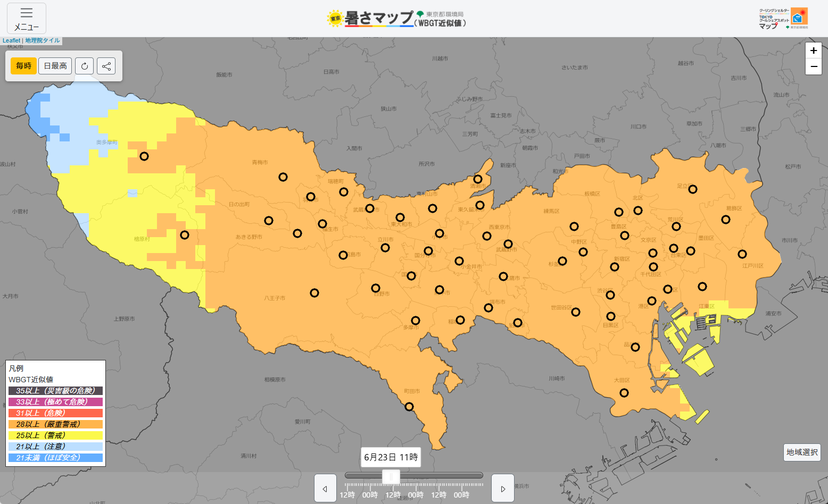Click the 川越市 map label
Image resolution: width=828 pixels, height=504 pixels.
(x=440, y=58)
